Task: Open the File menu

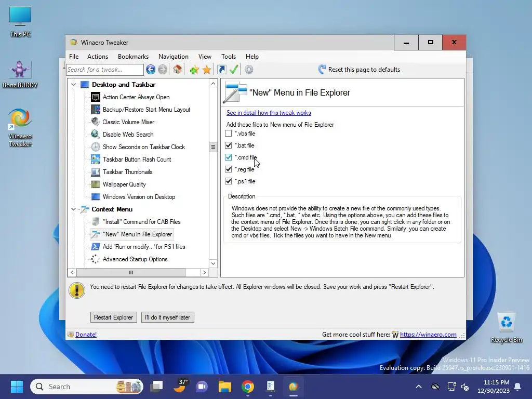Action: point(74,56)
